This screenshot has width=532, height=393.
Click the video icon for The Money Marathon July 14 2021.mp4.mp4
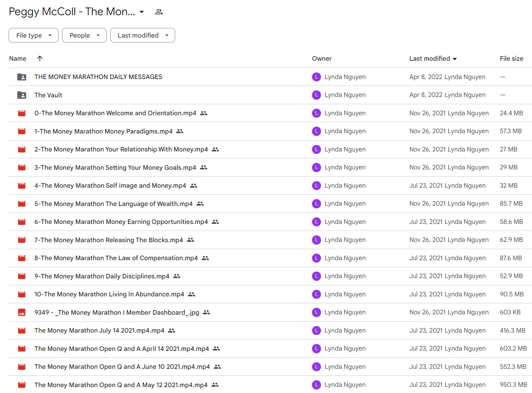coord(22,331)
